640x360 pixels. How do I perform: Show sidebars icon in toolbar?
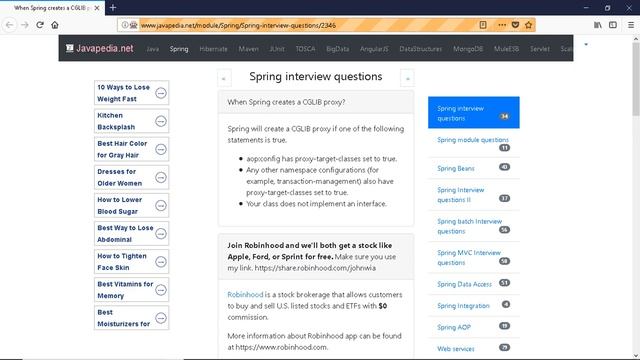613,25
